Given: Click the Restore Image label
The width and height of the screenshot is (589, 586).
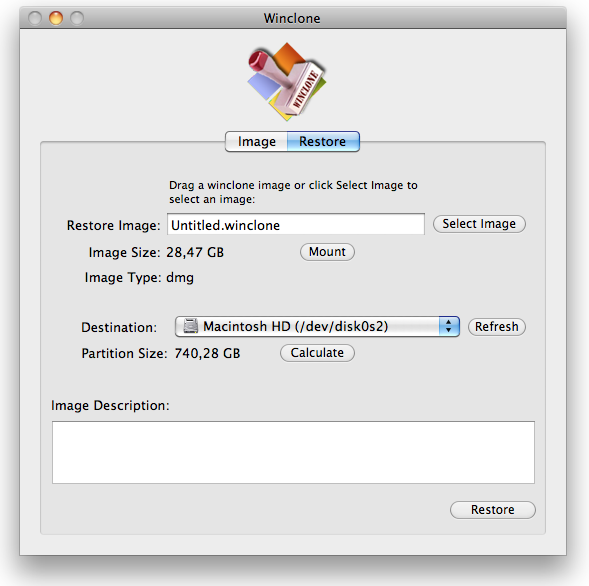Looking at the screenshot, I should coord(113,225).
